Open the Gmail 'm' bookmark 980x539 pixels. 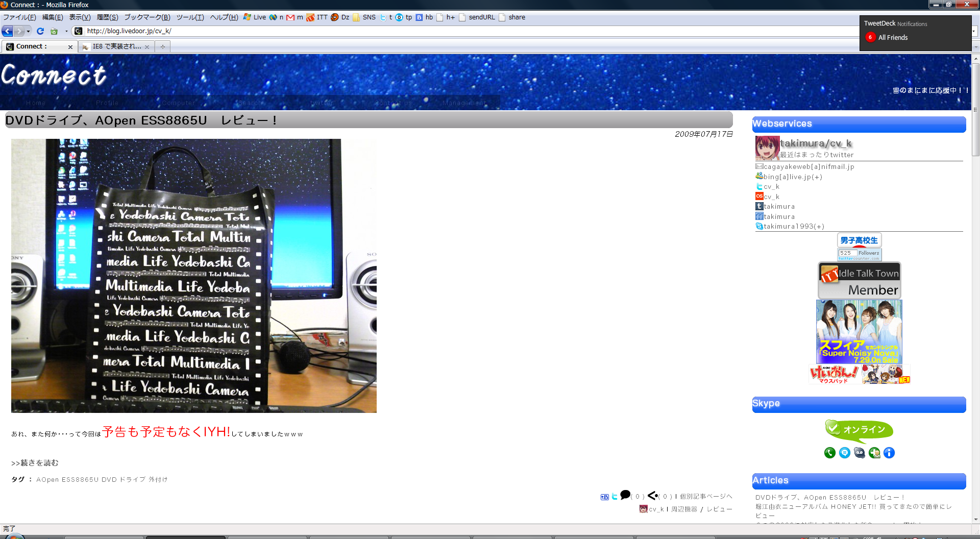click(x=295, y=17)
